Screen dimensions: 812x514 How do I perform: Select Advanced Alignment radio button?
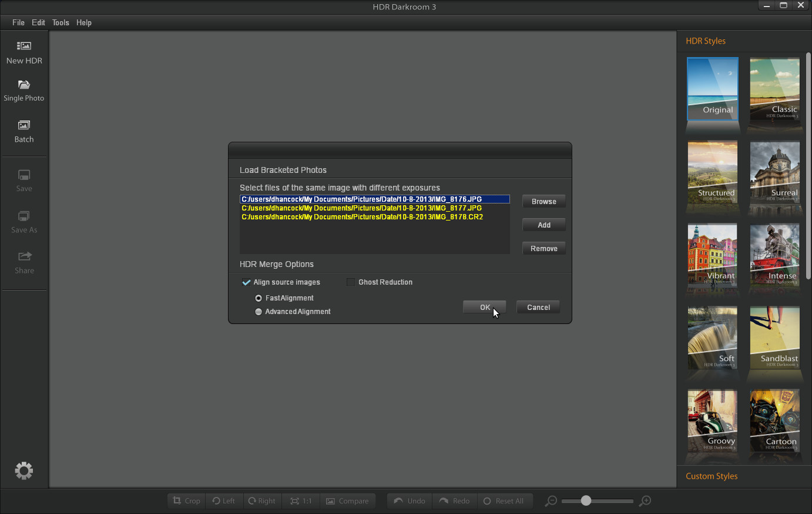coord(259,312)
